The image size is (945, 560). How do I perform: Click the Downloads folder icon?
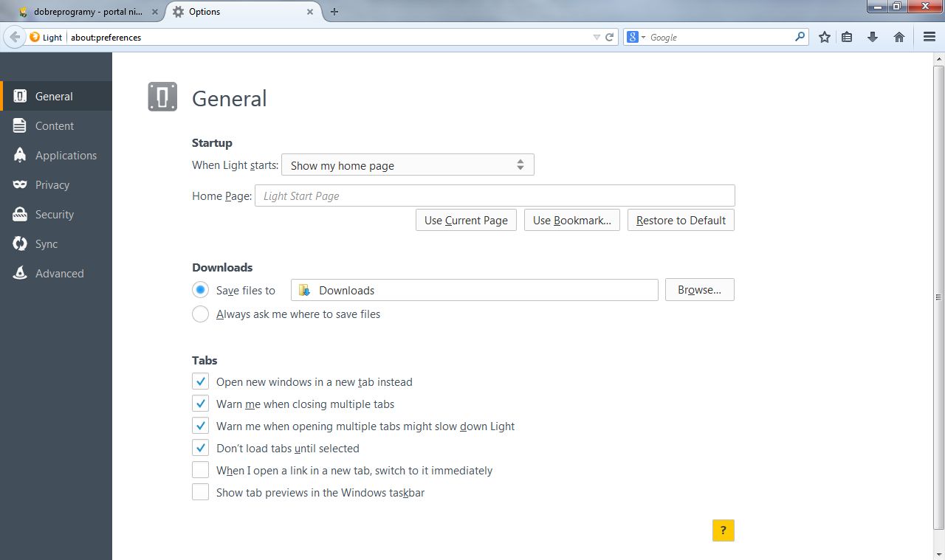[304, 290]
